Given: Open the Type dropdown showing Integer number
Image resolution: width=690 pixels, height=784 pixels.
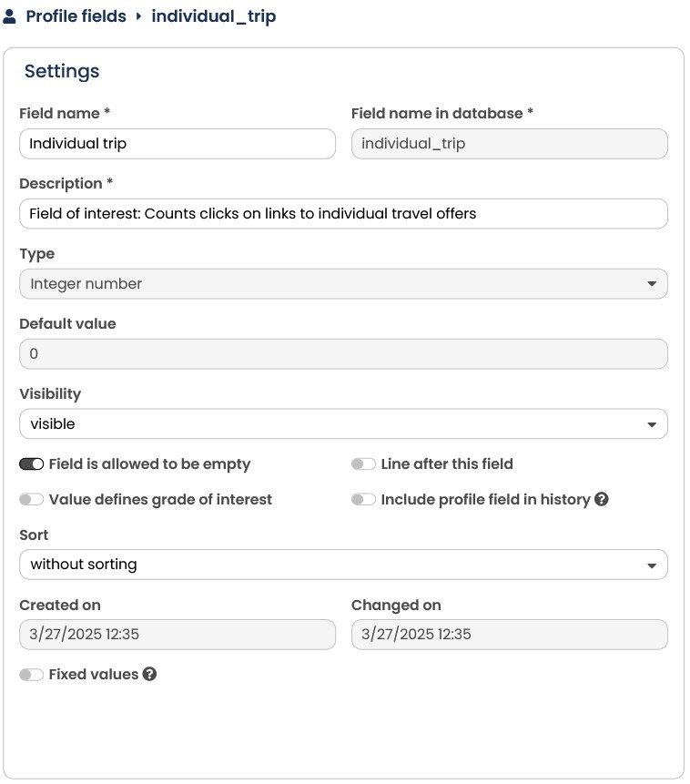Looking at the screenshot, I should coord(343,284).
